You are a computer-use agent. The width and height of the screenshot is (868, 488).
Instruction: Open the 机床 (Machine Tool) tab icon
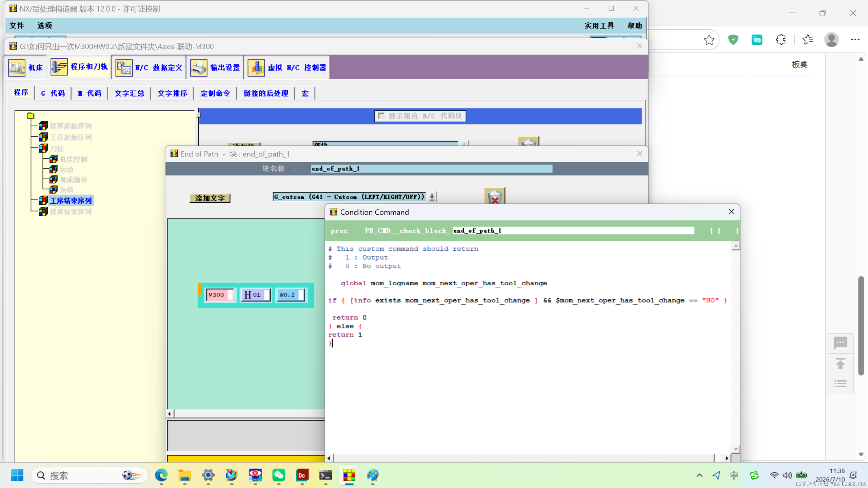point(17,67)
